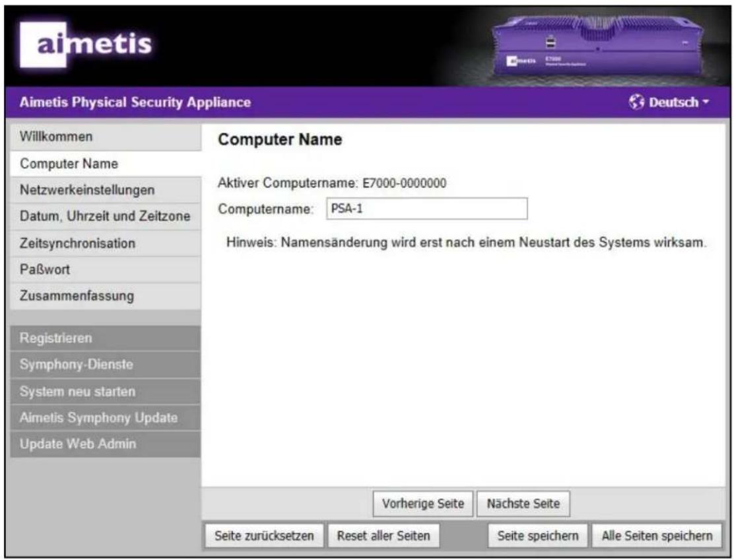Go to the Paßwort page
The width and height of the screenshot is (734, 560).
[106, 269]
